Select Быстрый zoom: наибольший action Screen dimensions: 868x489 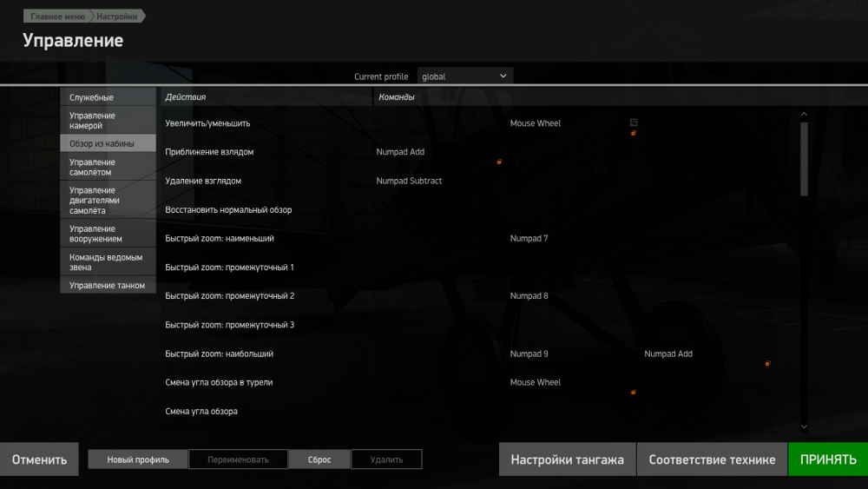220,354
